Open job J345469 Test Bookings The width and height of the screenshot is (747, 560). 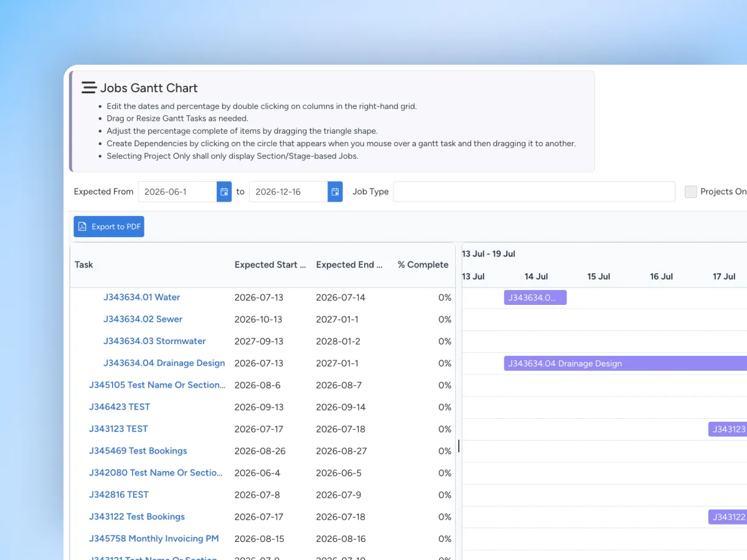point(138,451)
